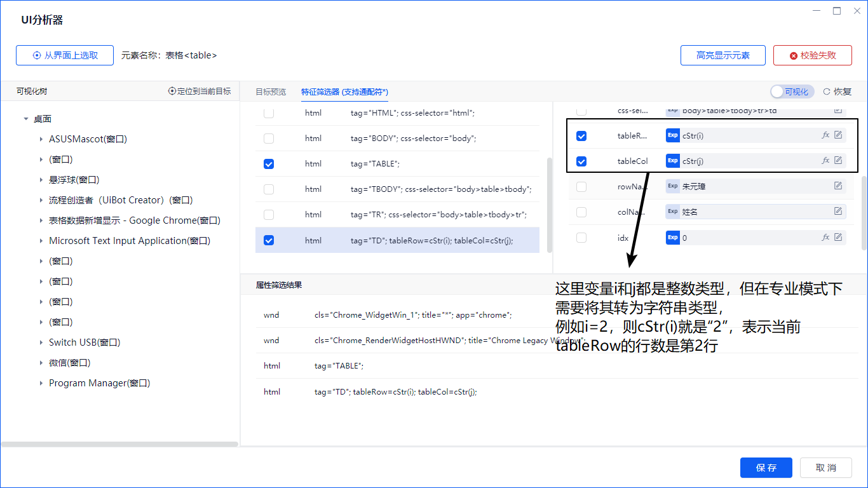Expand the Google Chrome window node
Screen dimensions: 868x488
(41, 220)
